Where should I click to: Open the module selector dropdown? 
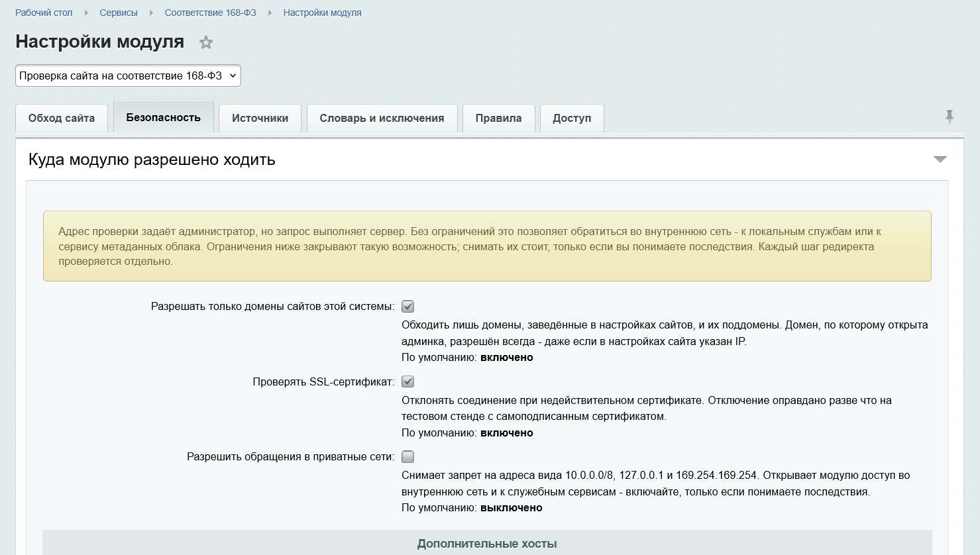(x=128, y=76)
